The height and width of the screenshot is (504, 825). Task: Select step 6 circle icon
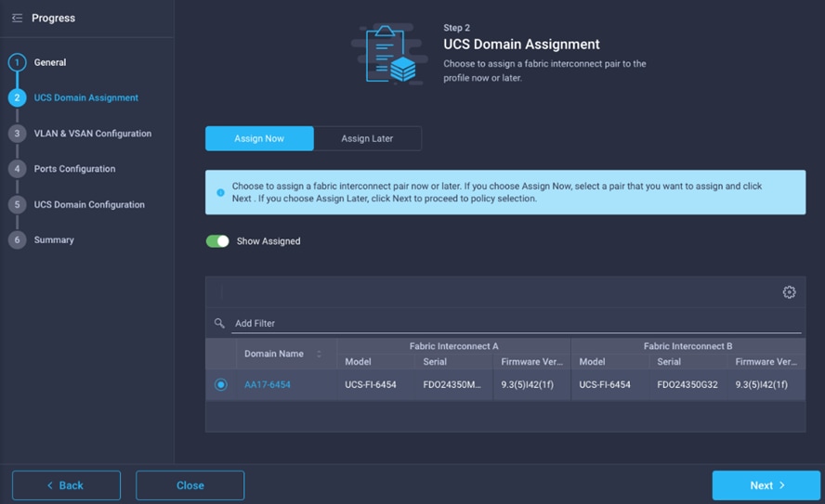point(17,240)
